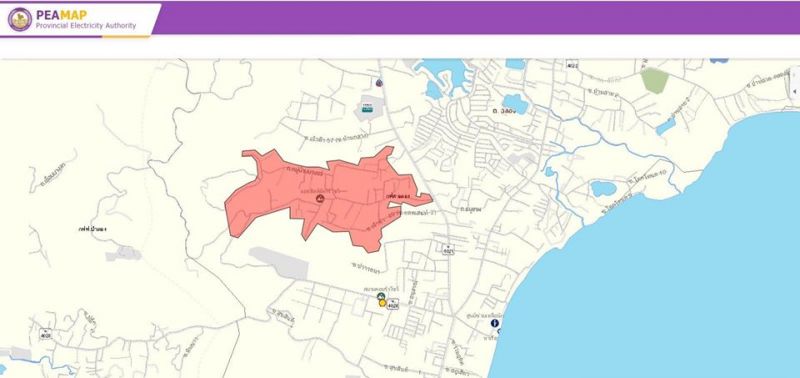Click the PEA round logo emblem
The image size is (800, 378).
point(19,19)
